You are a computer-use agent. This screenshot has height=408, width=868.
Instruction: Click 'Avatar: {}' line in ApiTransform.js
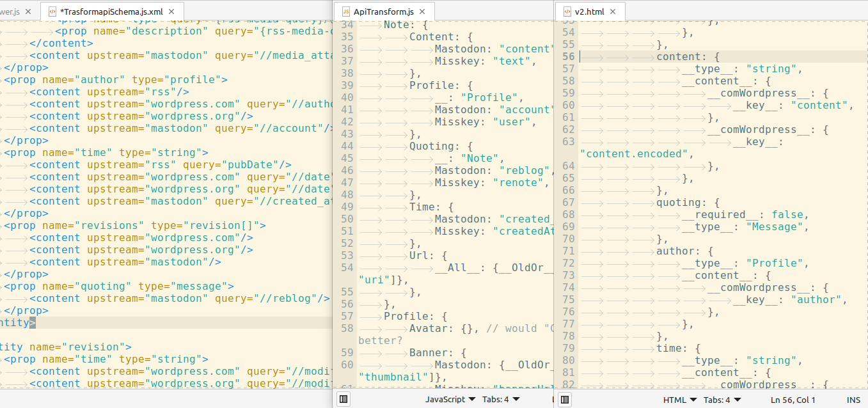[x=441, y=329]
